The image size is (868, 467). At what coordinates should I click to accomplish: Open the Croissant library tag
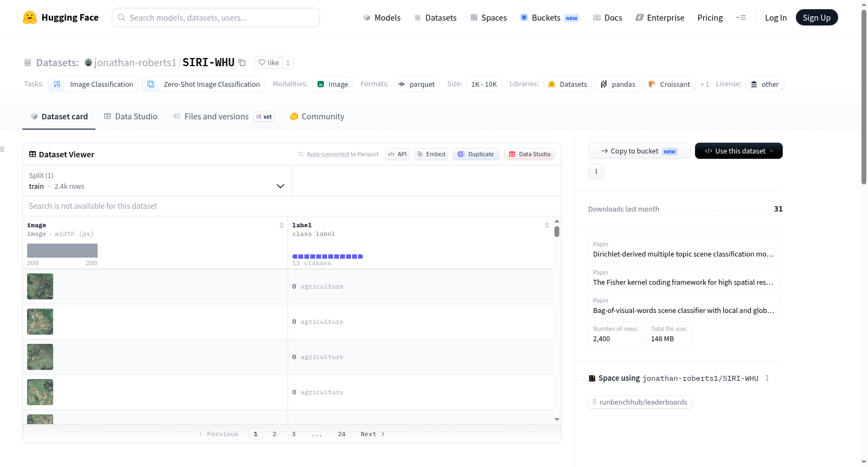pyautogui.click(x=669, y=84)
